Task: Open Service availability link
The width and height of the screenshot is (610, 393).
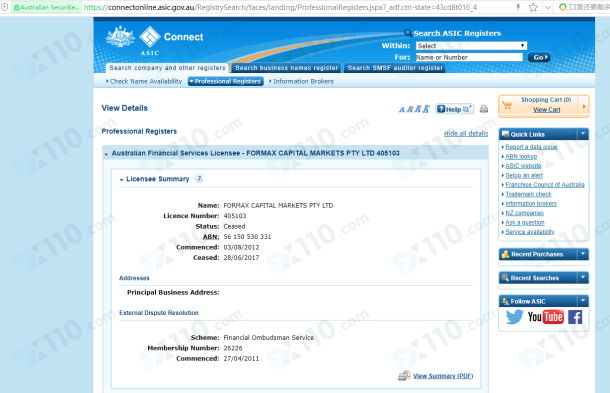Action: click(x=530, y=232)
